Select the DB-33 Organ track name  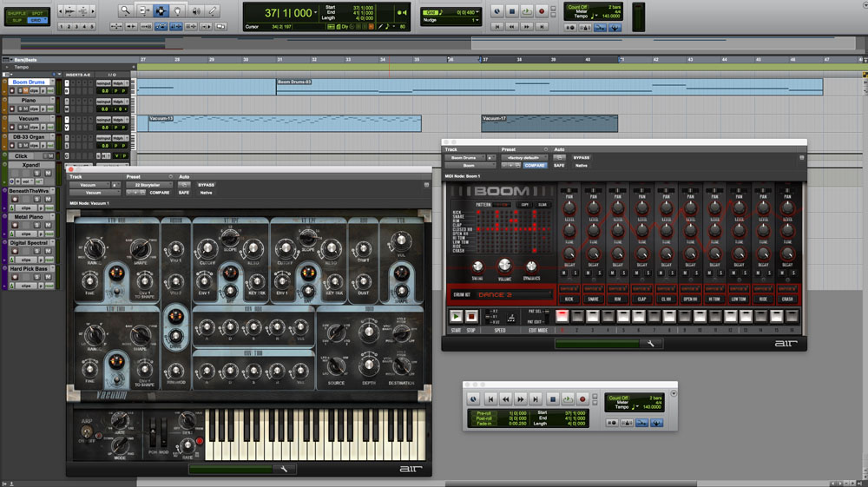tap(29, 137)
